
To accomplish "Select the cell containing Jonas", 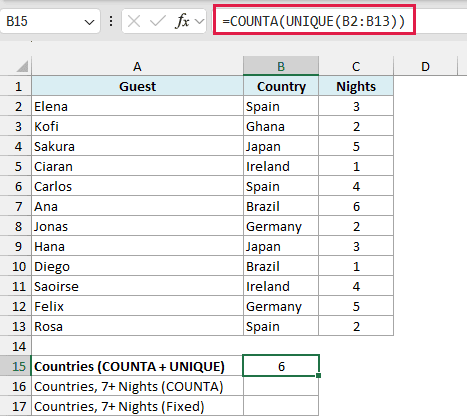I will 137,226.
